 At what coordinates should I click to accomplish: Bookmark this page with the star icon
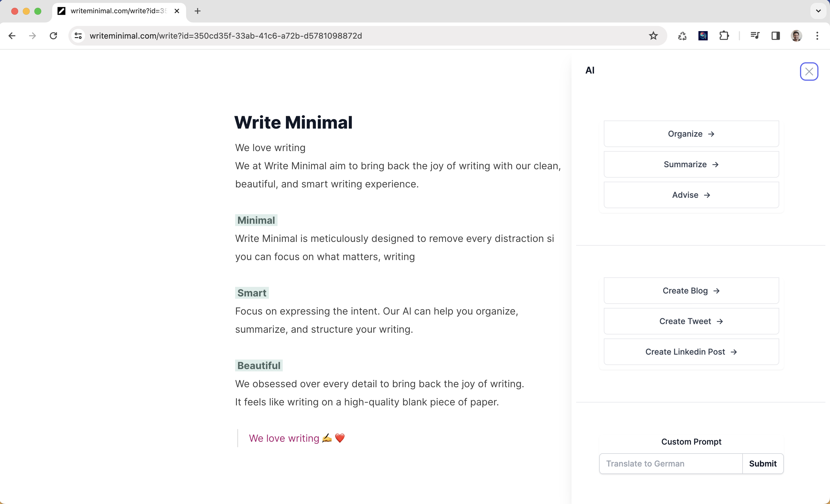[x=653, y=36]
